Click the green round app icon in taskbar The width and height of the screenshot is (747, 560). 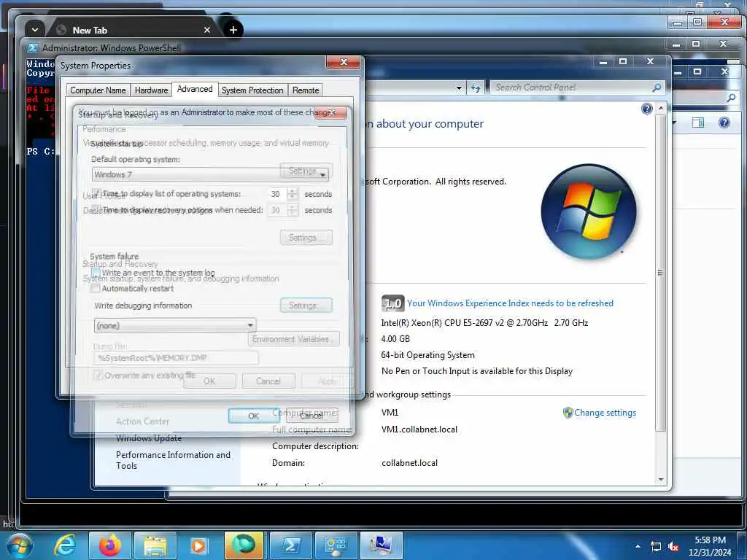point(244,545)
